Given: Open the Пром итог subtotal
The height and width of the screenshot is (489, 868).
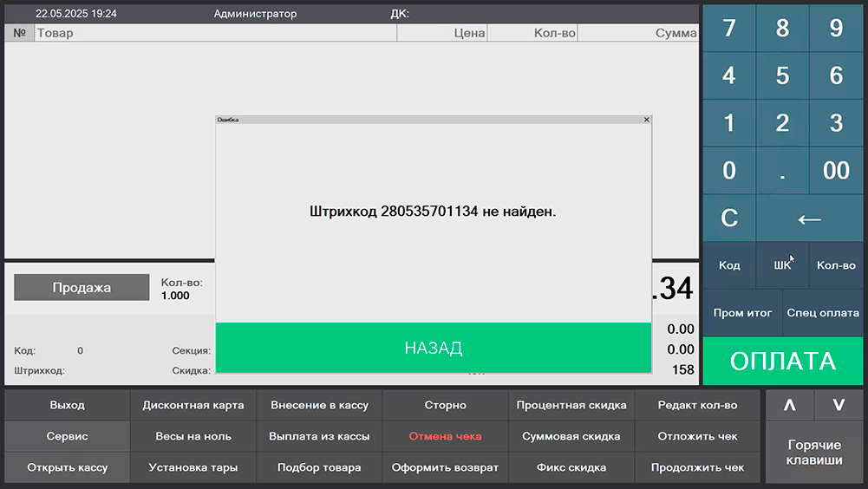Looking at the screenshot, I should click(x=742, y=313).
